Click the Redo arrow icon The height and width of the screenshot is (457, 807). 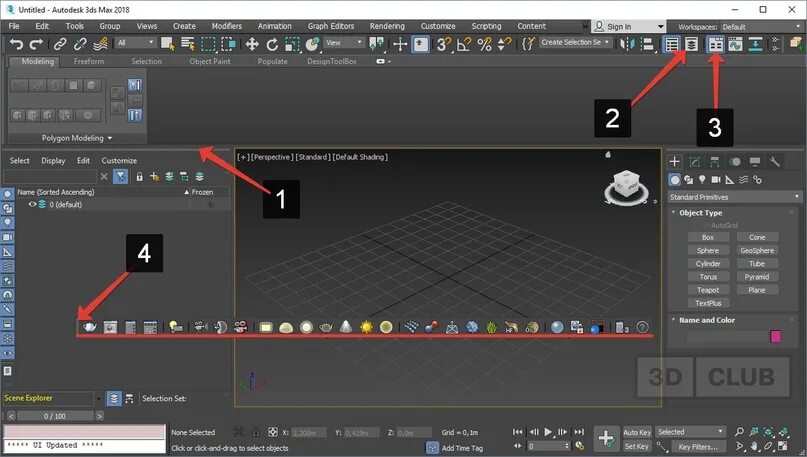[x=36, y=44]
